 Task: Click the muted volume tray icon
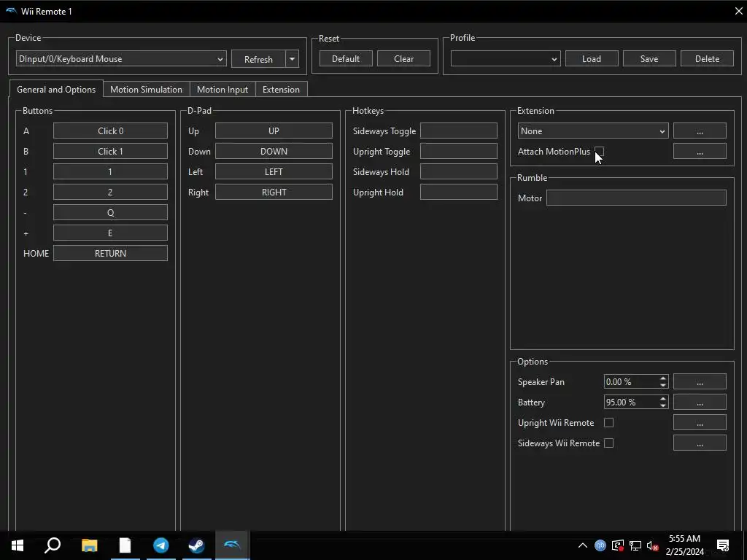click(x=653, y=545)
